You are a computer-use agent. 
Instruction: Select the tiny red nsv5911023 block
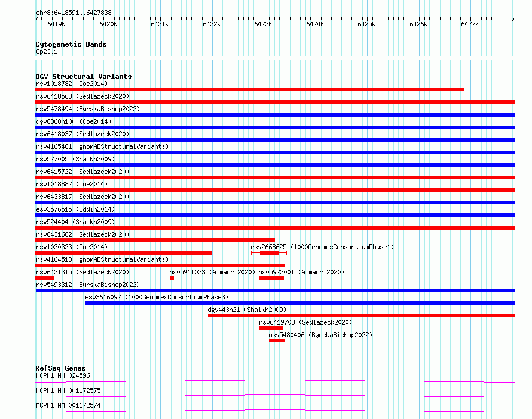coord(172,278)
